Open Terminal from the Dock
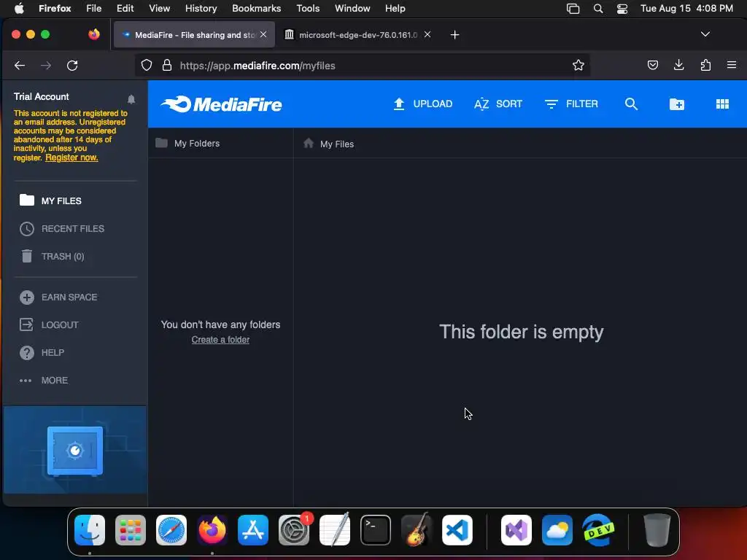747x560 pixels. point(376,530)
